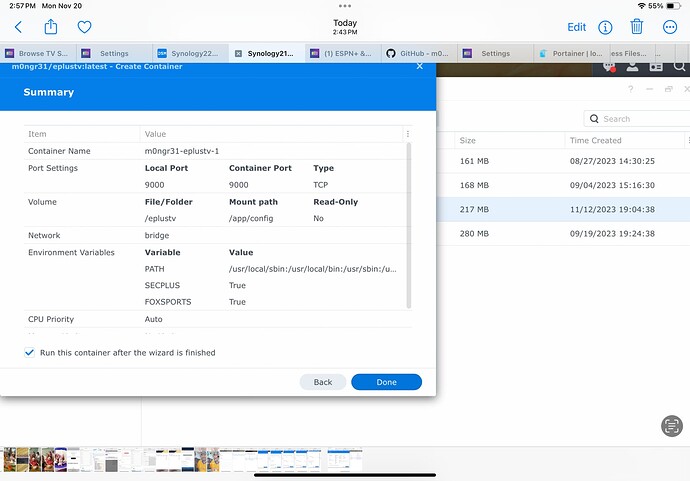Screen dimensions: 690x481
Task: Select the Browse TV browser tab
Action: (39, 54)
